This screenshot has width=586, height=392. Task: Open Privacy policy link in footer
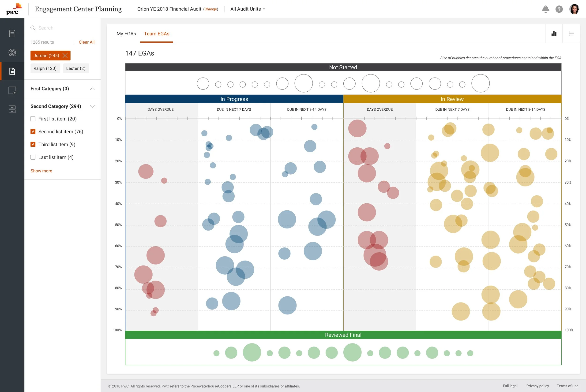(x=537, y=386)
